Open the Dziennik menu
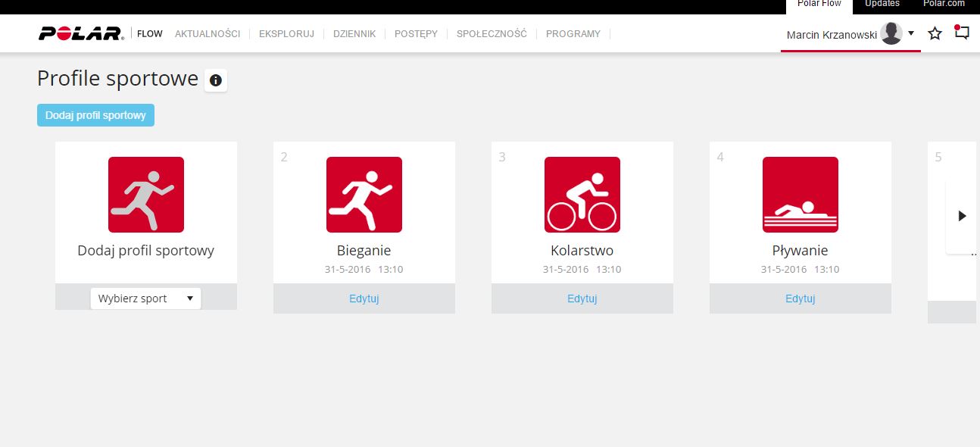Screen dimensions: 980x447 tap(354, 34)
